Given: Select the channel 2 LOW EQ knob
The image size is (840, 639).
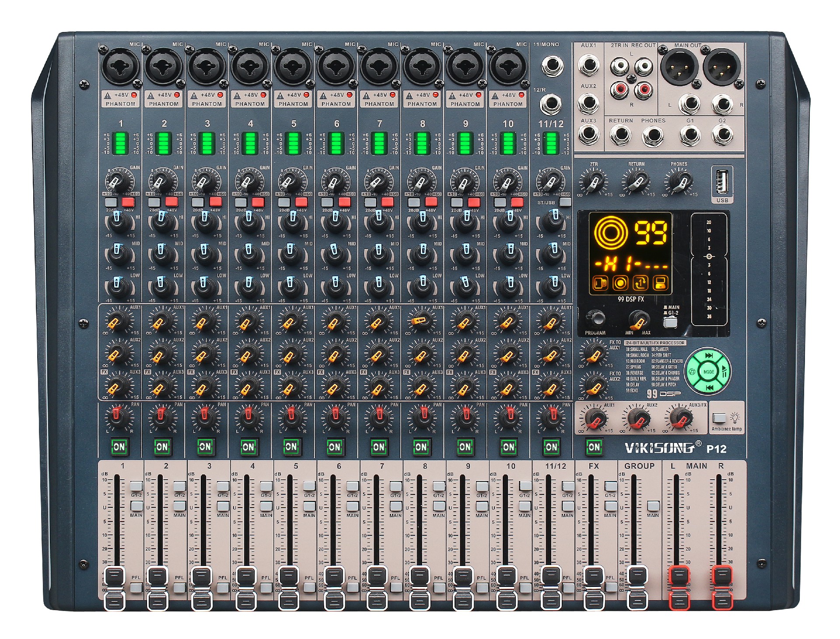Looking at the screenshot, I should 161,285.
